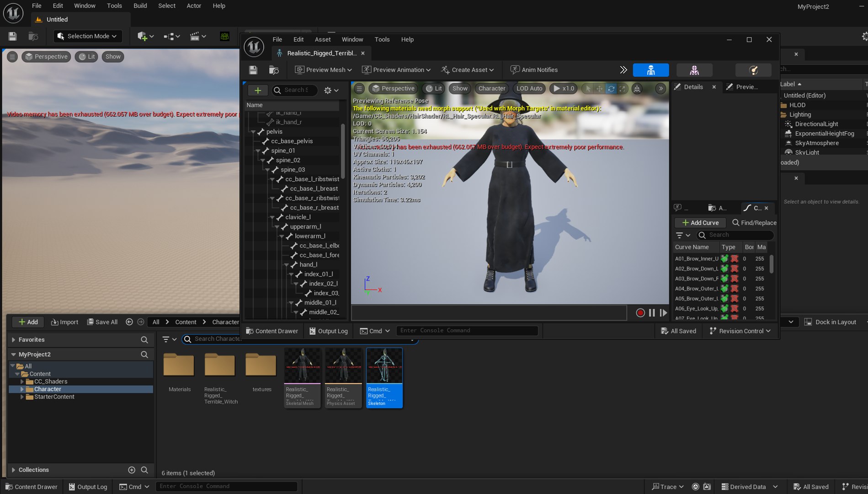Select the Skeletal Mesh asset thumbnail
The height and width of the screenshot is (494, 868).
tap(302, 378)
